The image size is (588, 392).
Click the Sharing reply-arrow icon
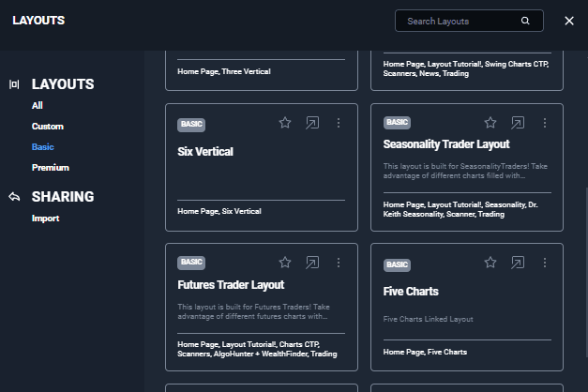coord(14,197)
